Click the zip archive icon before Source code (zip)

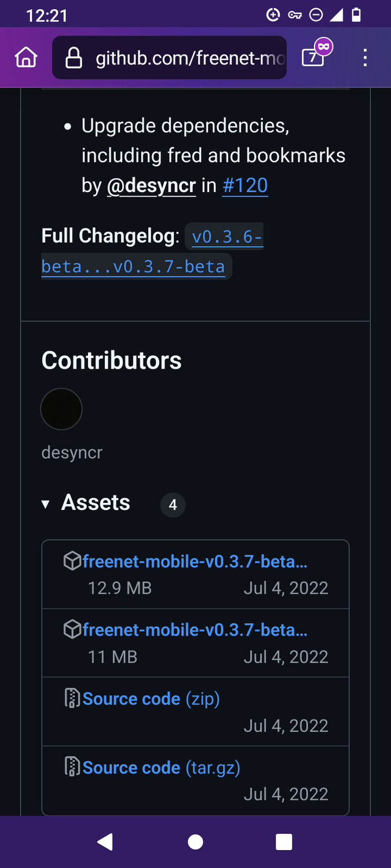[72, 698]
